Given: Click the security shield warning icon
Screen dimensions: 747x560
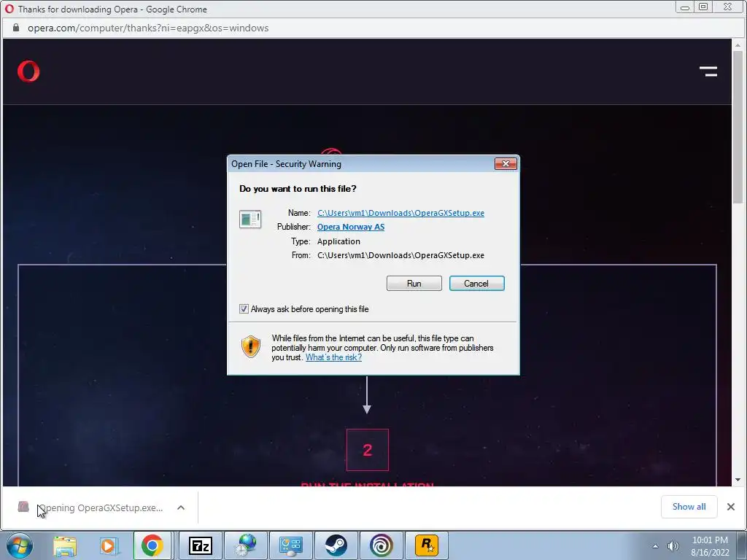Looking at the screenshot, I should pyautogui.click(x=251, y=346).
